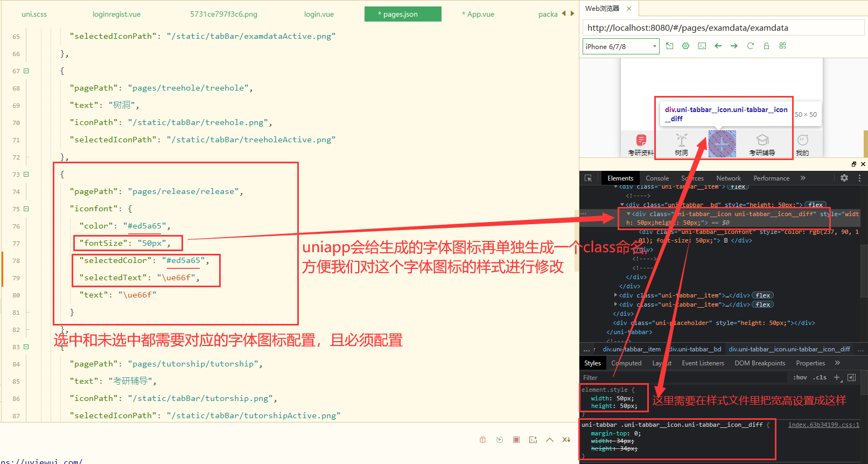Toggle the computed styles sidebar pane icon
The image size is (868, 464).
pyautogui.click(x=852, y=378)
